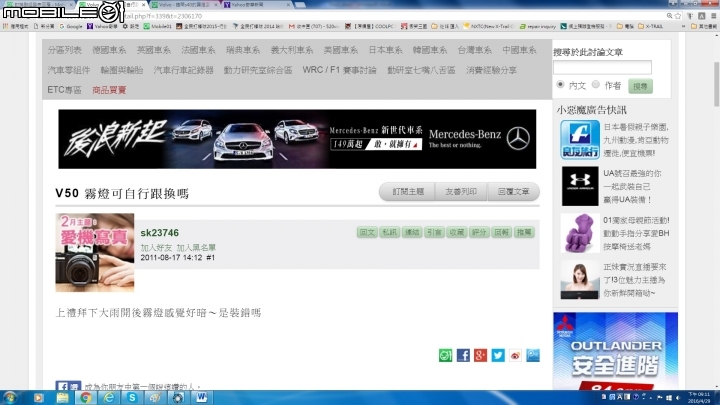Open Word from taskbar
This screenshot has width=720, height=405.
pos(202,398)
